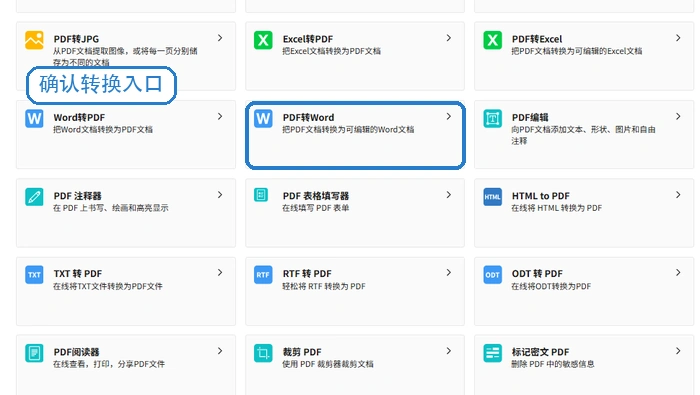
Task: Click the RTF 转 PDF card chevron
Action: [449, 272]
